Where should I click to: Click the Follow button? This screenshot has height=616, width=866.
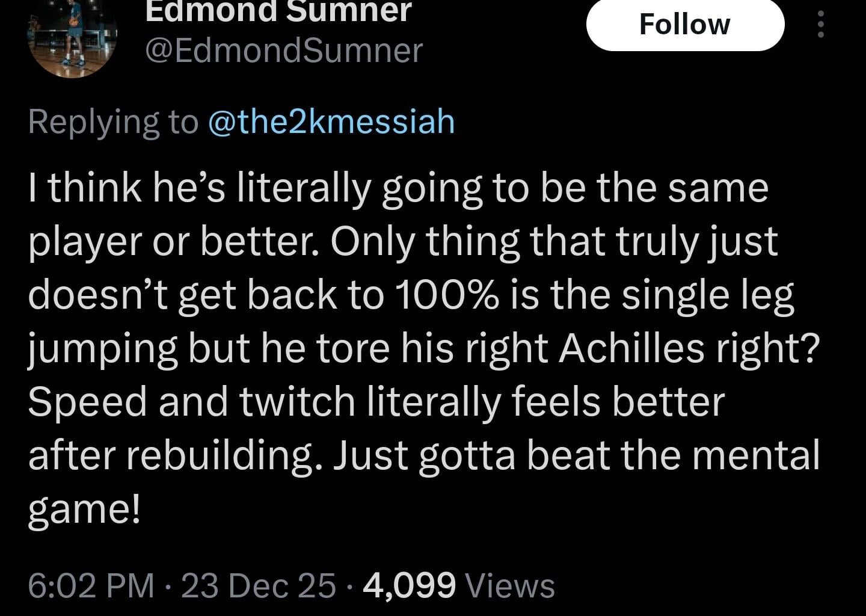tap(685, 25)
